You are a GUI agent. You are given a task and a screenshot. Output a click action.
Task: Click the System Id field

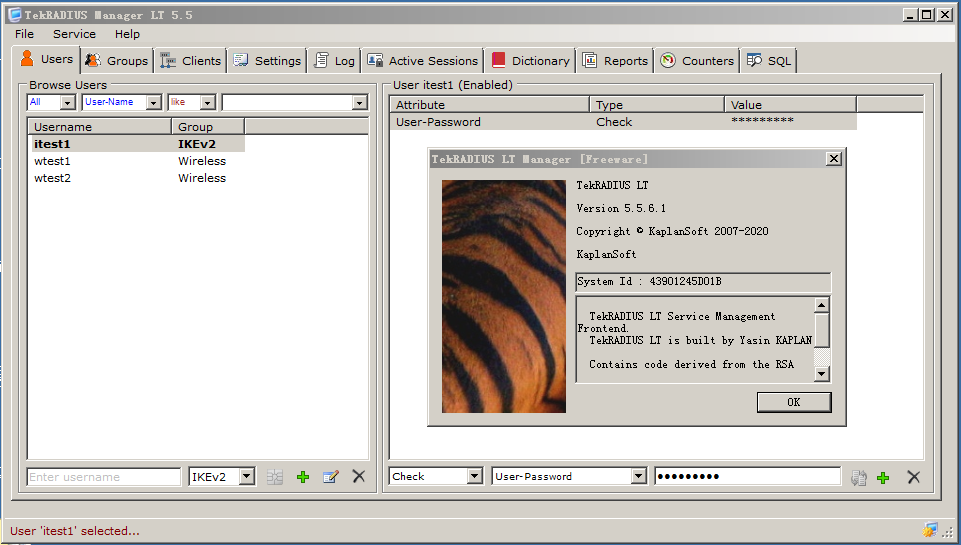click(703, 282)
